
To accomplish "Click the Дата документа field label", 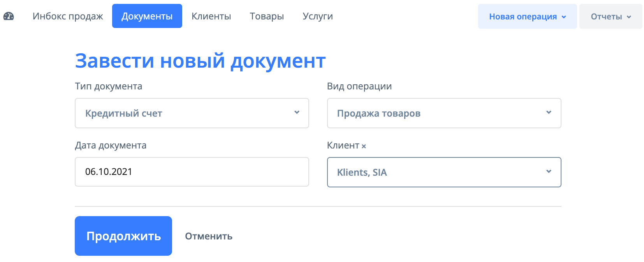I will pyautogui.click(x=111, y=145).
